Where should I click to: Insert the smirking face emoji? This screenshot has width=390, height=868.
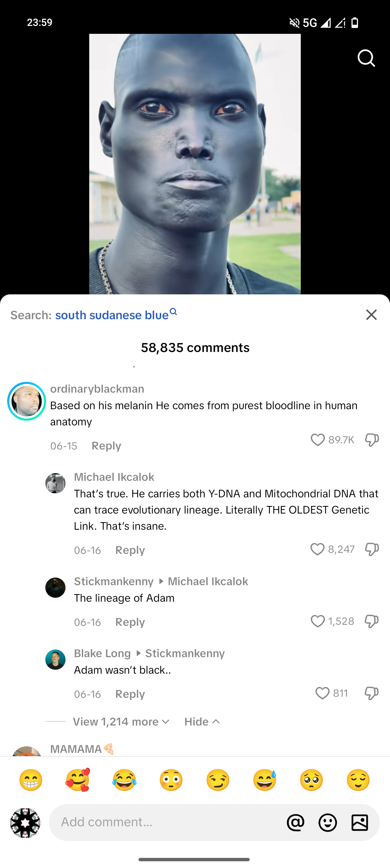point(218,780)
